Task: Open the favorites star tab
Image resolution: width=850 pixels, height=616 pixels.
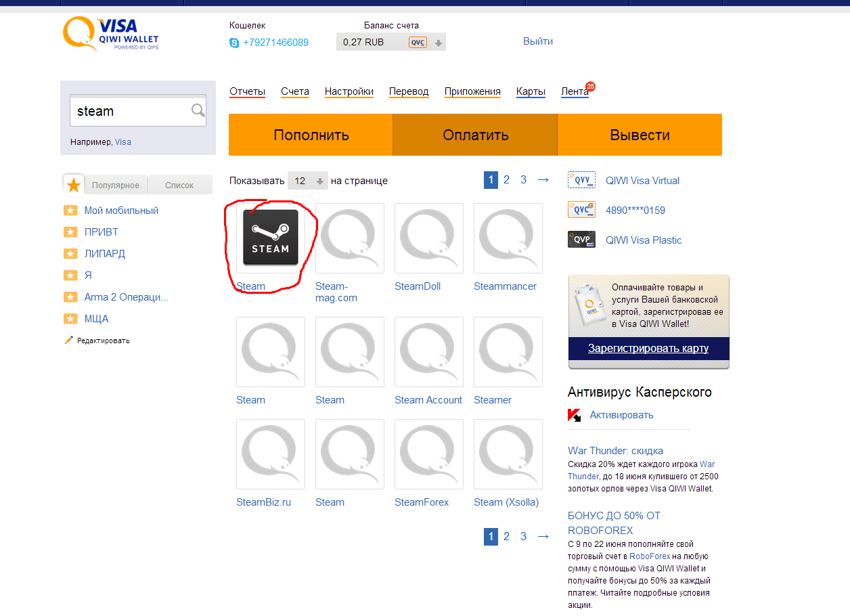Action: (74, 185)
